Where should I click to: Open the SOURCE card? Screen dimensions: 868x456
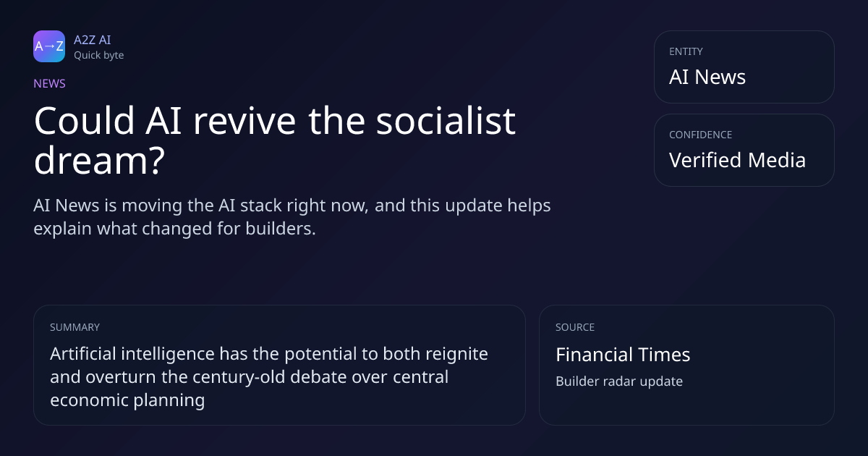pyautogui.click(x=686, y=365)
